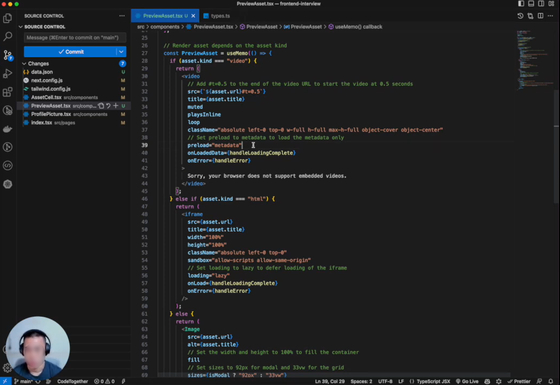This screenshot has width=560, height=385.
Task: Select ProfilePicture.tsx in Changes list
Action: (74, 114)
